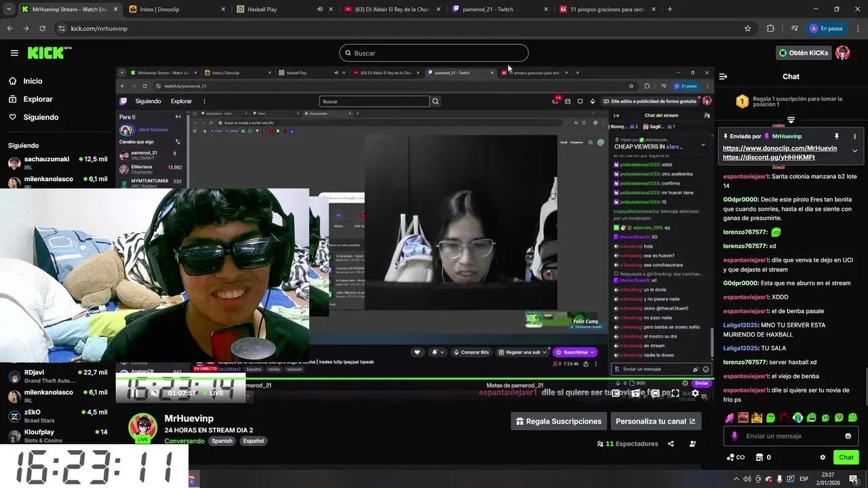Click the KICKs balance icon below chat

(x=736, y=457)
